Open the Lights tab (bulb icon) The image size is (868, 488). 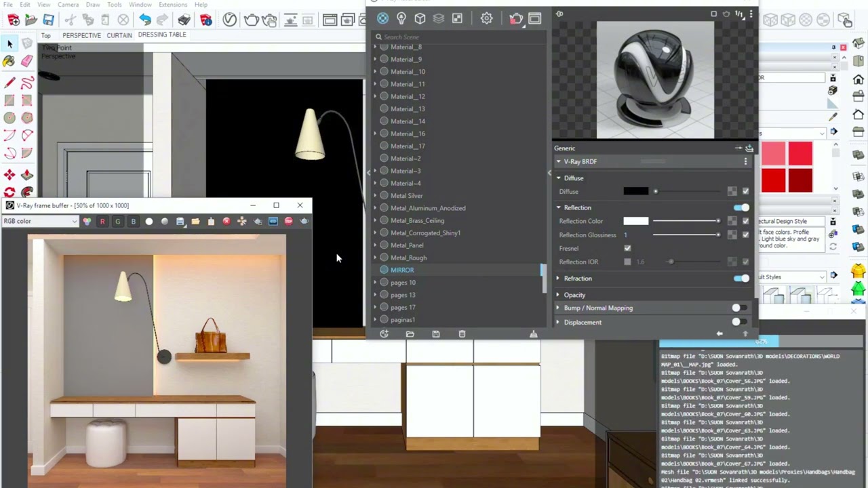tap(401, 18)
